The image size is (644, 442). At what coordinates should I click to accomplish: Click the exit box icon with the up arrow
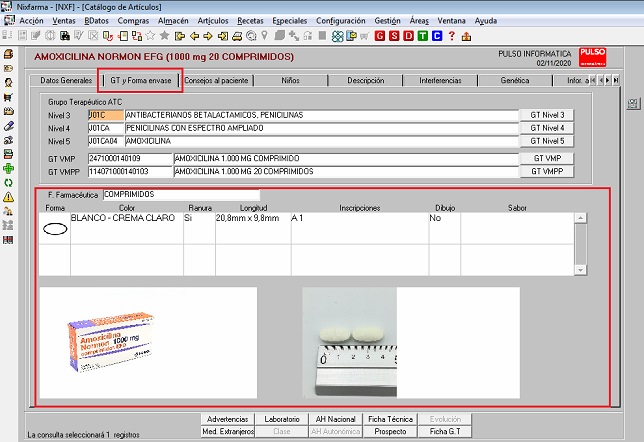(x=466, y=37)
